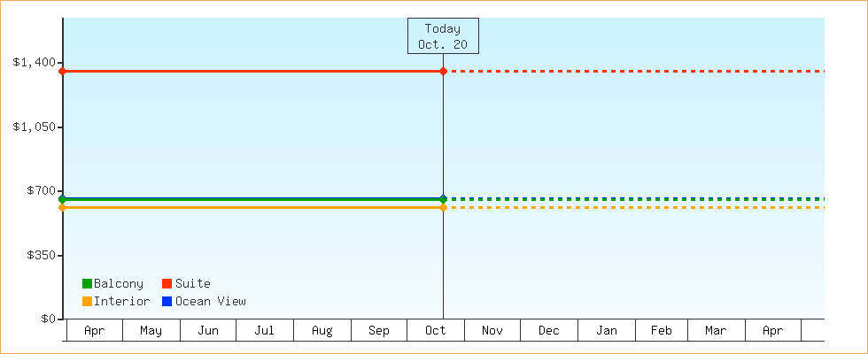Choose the Aug month axis cell
Image resolution: width=868 pixels, height=354 pixels.
tap(322, 331)
